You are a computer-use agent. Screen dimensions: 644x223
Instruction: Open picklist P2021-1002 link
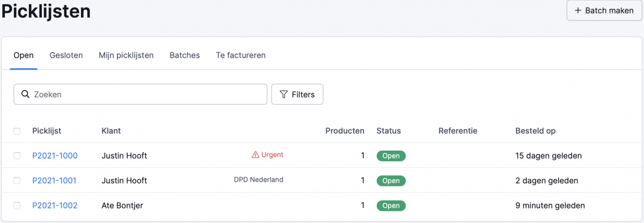[55, 205]
